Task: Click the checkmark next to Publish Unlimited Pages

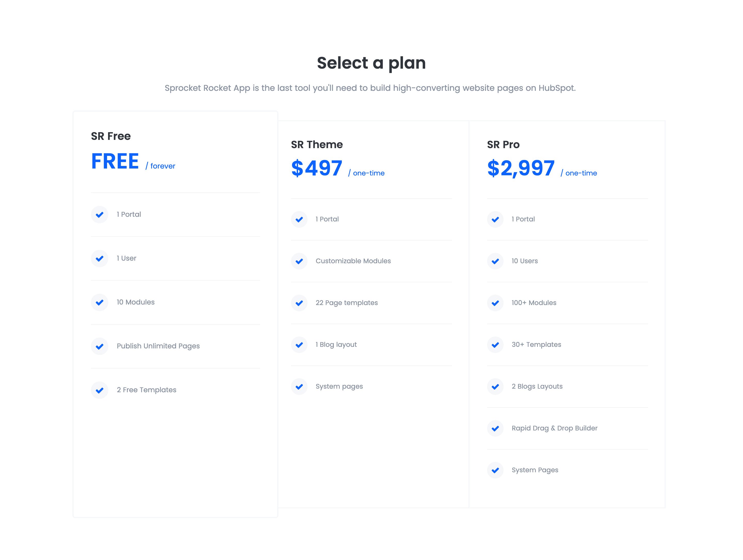Action: 99,346
